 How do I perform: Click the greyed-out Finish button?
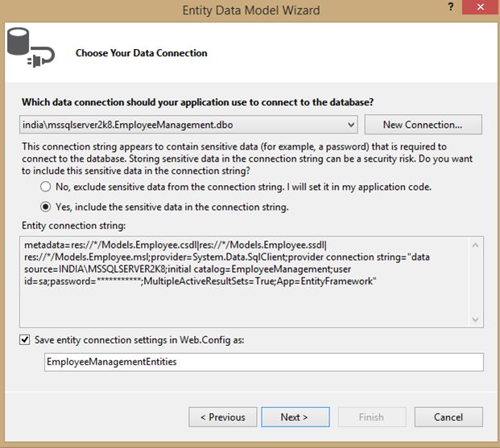point(371,417)
